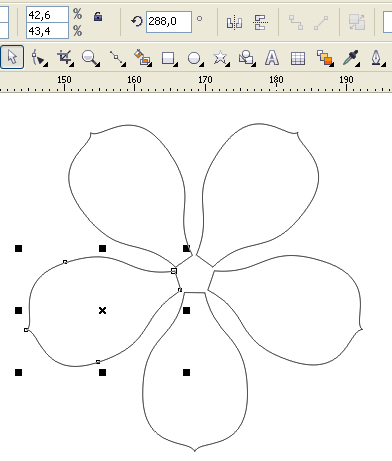This screenshot has width=392, height=461.
Task: Select the Crop tool
Action: tap(64, 58)
